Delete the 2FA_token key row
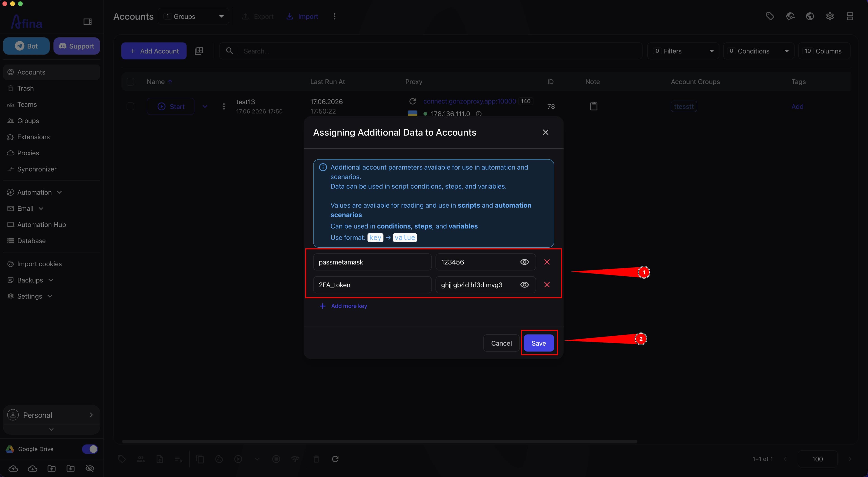868x477 pixels. point(547,285)
